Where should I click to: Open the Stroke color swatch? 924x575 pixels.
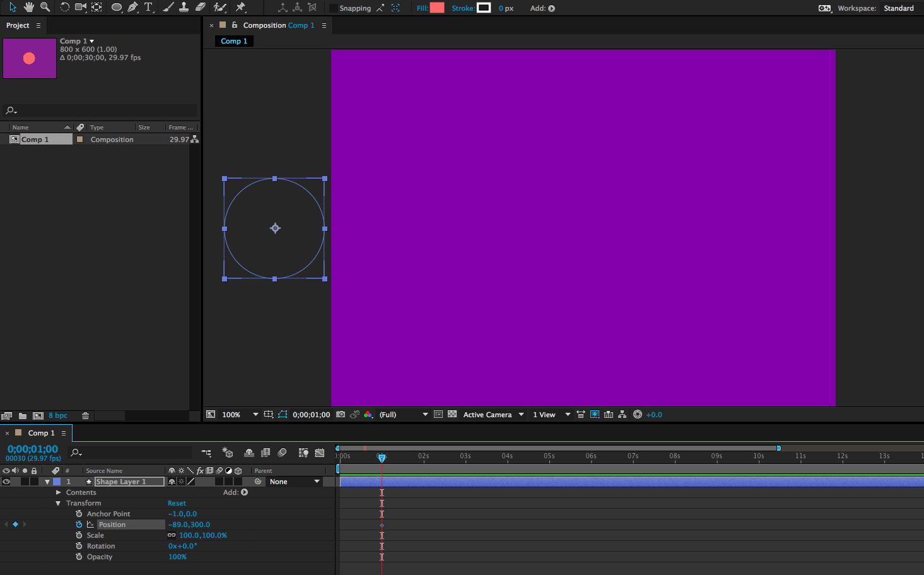tap(484, 8)
